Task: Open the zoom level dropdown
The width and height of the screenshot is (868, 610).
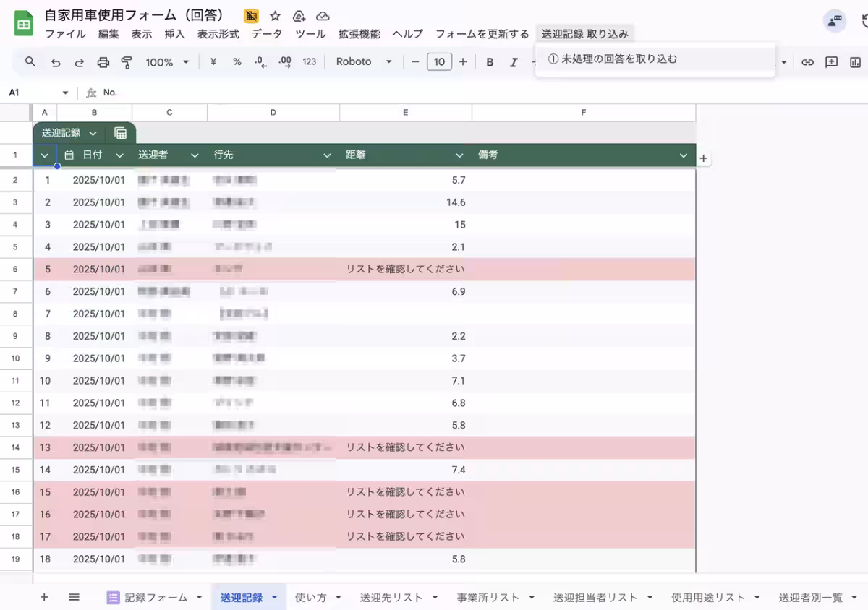Action: [x=166, y=61]
